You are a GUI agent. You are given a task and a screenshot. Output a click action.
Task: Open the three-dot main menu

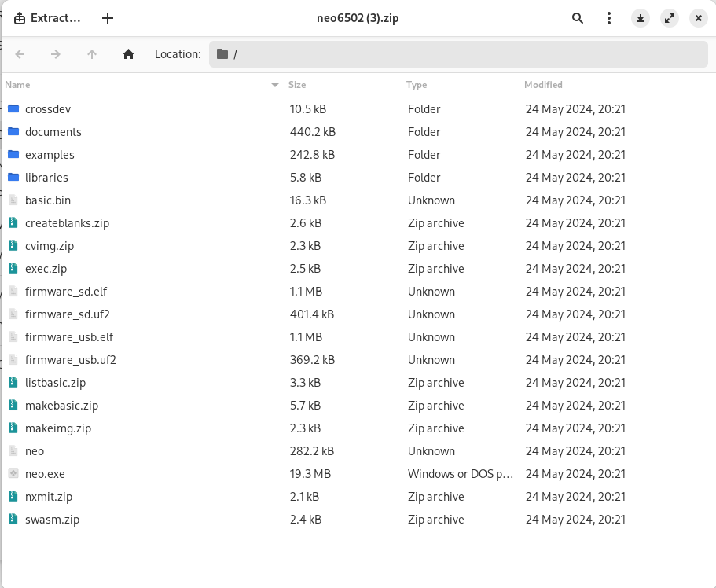click(x=609, y=18)
